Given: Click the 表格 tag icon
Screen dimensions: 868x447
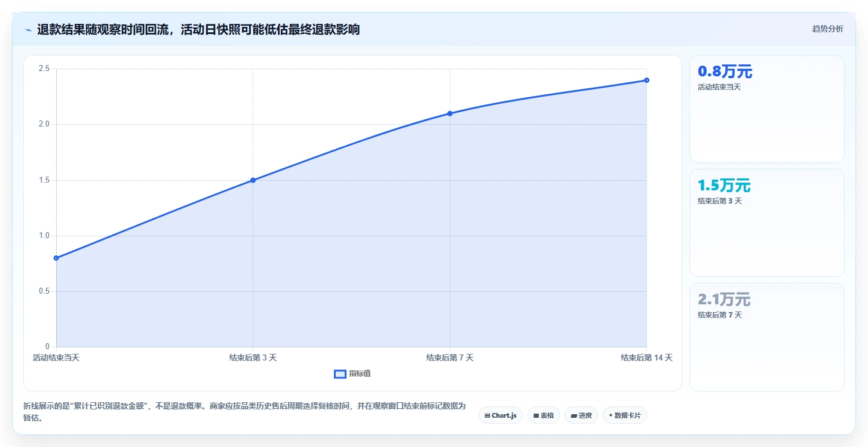Looking at the screenshot, I should point(536,415).
